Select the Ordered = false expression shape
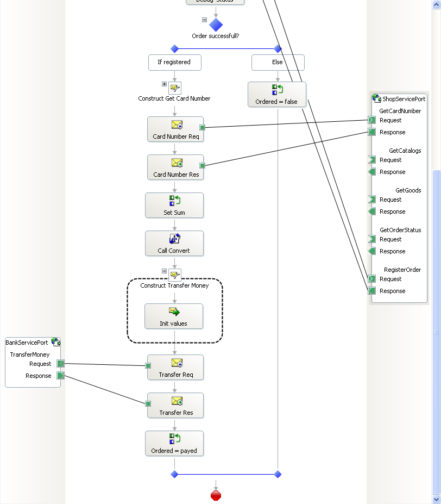 [277, 95]
